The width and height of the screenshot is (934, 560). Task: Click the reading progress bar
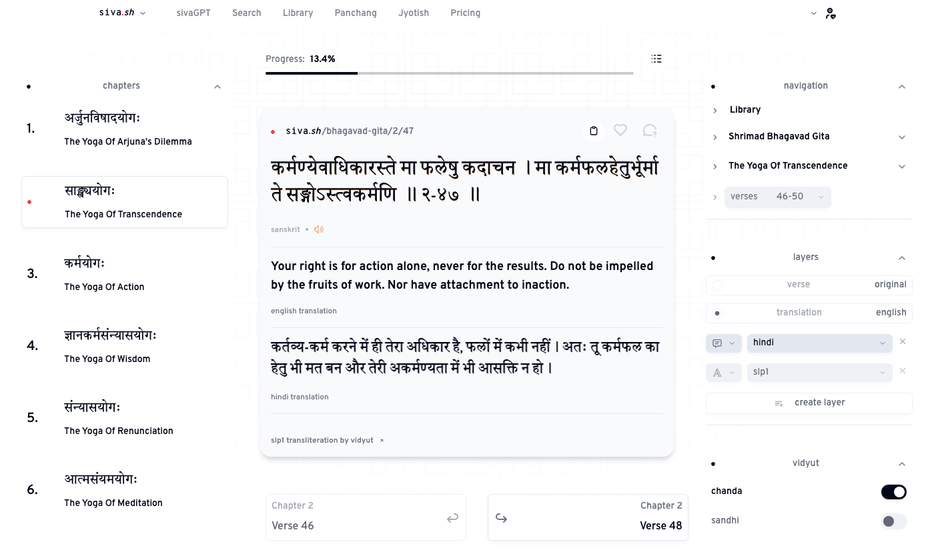coord(450,73)
